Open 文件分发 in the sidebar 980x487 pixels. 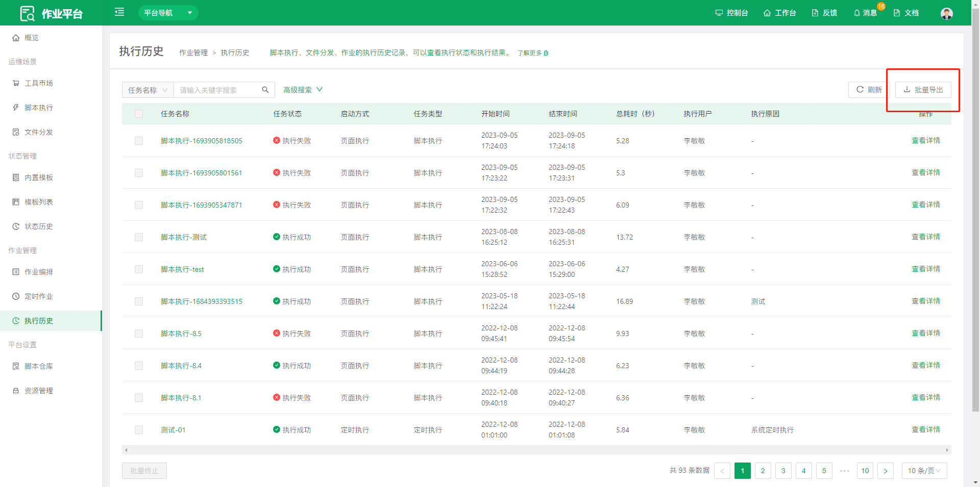51,132
